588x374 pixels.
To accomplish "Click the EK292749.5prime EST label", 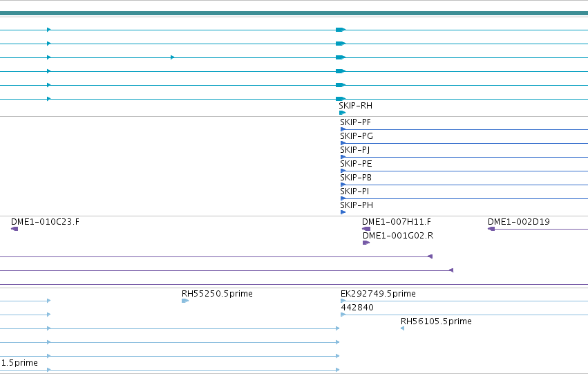I will coord(378,294).
